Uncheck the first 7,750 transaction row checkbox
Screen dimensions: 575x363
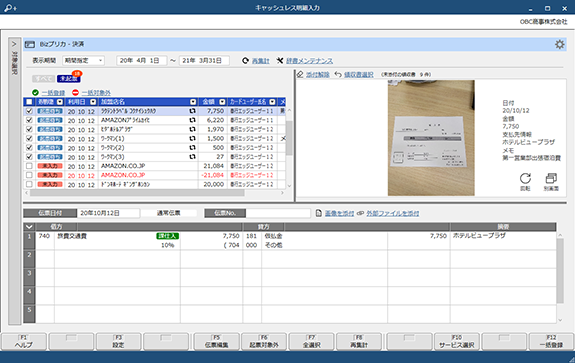pyautogui.click(x=29, y=111)
